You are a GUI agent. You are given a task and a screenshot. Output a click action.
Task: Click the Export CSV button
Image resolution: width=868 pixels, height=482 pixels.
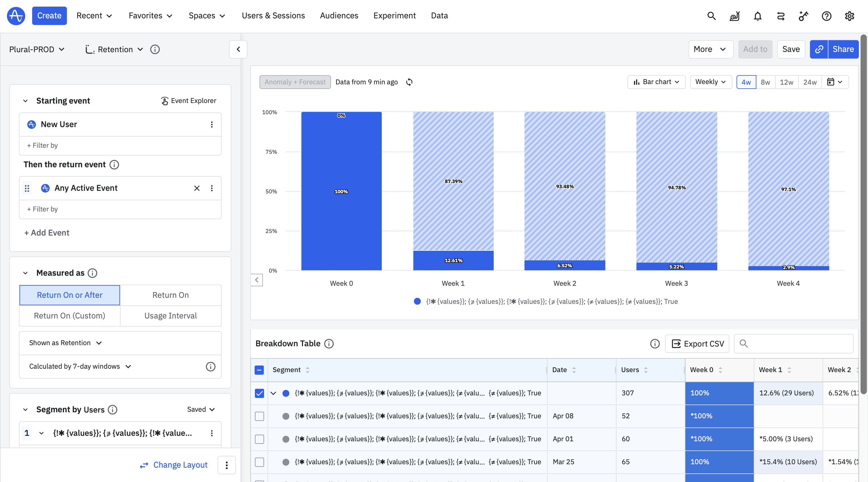pos(697,343)
